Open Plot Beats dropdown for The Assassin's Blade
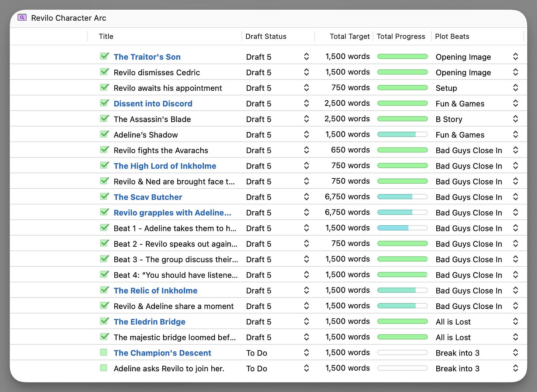537x392 pixels. point(515,119)
